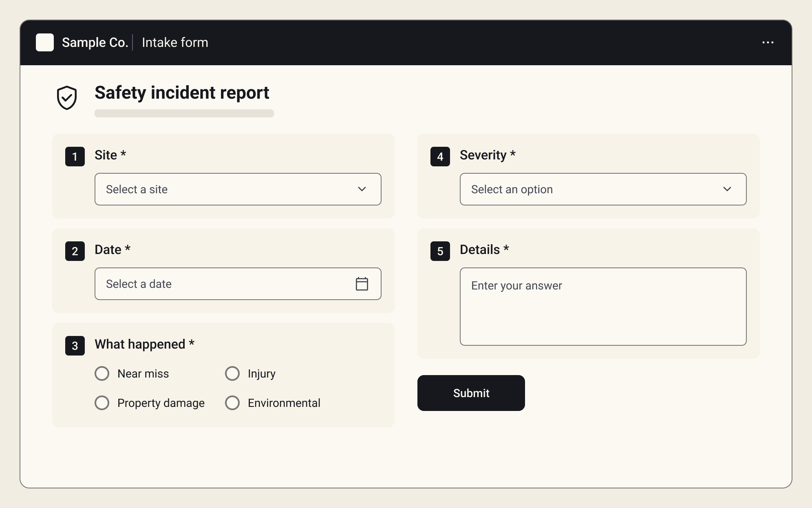Click the shield checkmark icon
The height and width of the screenshot is (508, 812).
(x=67, y=98)
